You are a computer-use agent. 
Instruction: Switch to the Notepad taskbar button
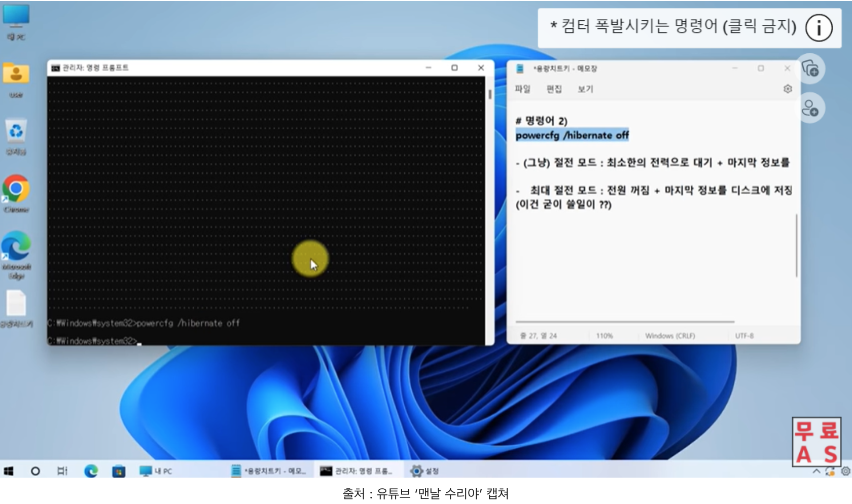[x=269, y=471]
